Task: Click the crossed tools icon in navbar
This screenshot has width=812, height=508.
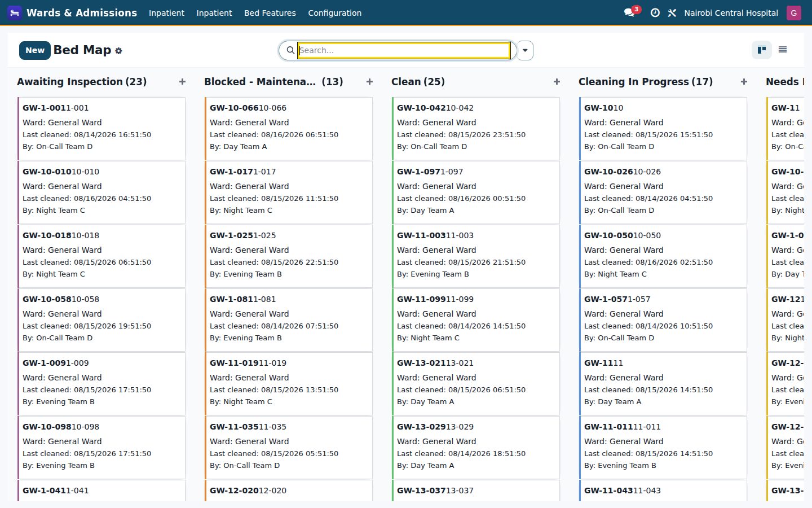Action: 672,12
